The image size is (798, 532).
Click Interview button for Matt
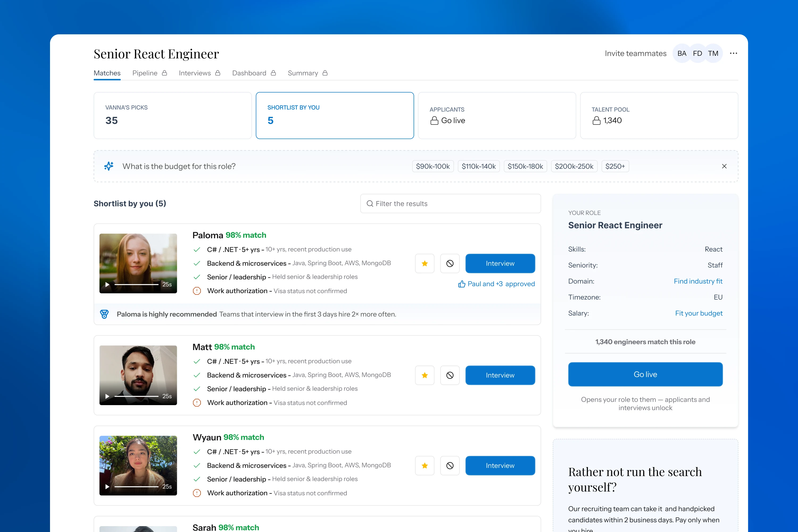point(500,375)
